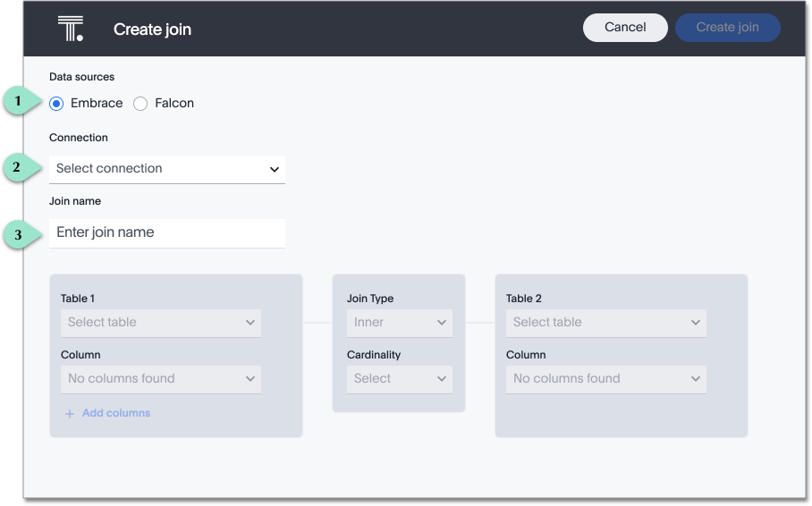This screenshot has width=812, height=506.
Task: Click the plus icon beside Add columns
Action: click(x=70, y=414)
